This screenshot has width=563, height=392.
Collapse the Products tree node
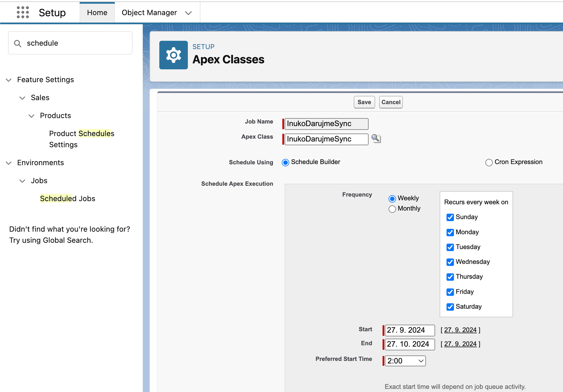(31, 116)
